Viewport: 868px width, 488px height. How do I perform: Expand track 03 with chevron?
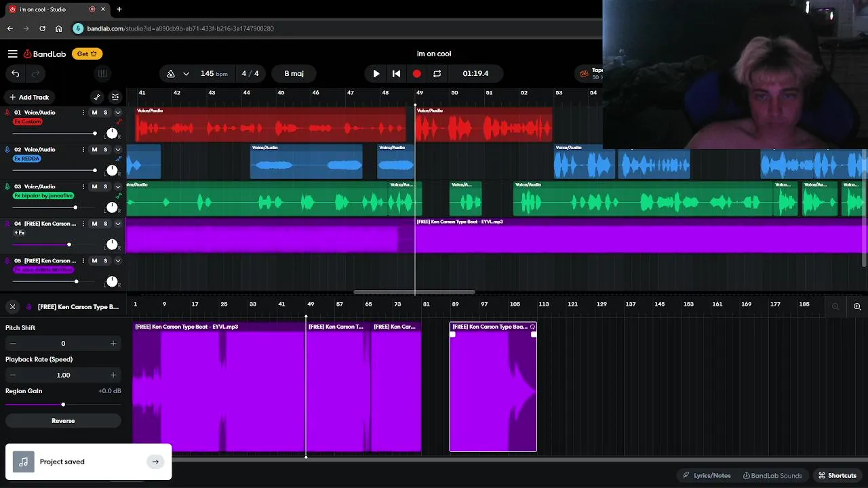(117, 186)
